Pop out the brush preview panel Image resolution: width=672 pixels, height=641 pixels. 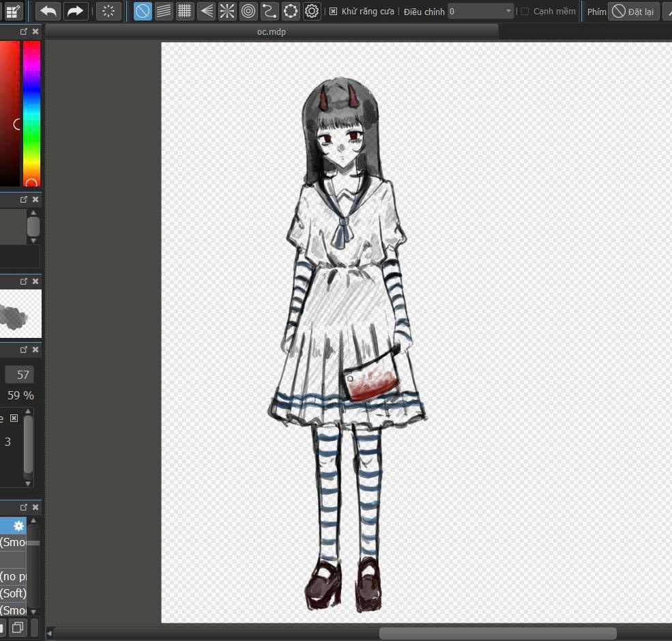(x=24, y=281)
